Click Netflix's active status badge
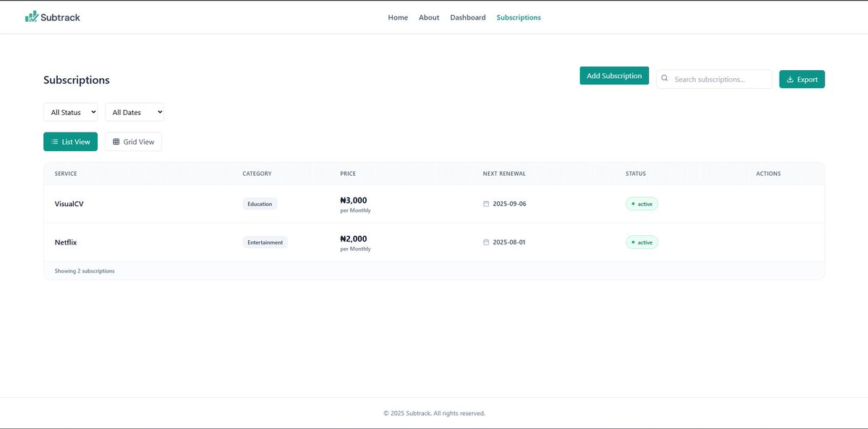Viewport: 868px width, 429px height. [x=642, y=242]
